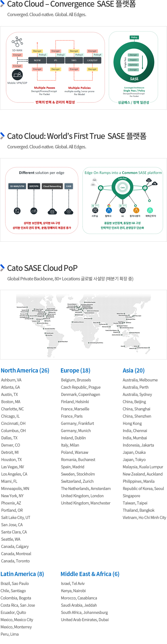Select the SWG block in diagram
Screen dimensions: 167x644
(74, 60)
